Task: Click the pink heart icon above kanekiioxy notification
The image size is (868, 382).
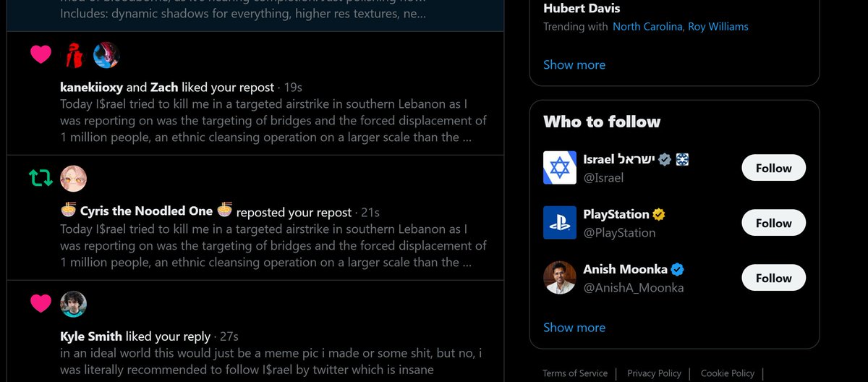Action: point(41,54)
